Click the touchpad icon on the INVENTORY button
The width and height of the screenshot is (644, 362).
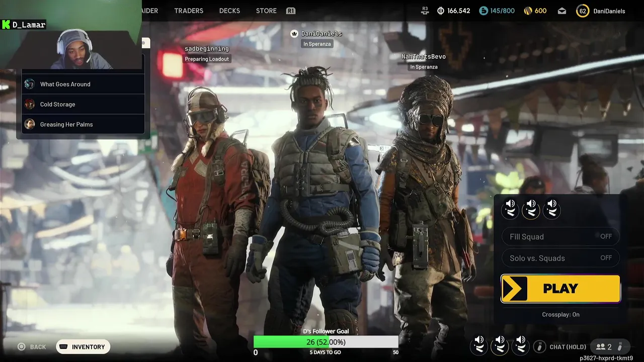63,346
